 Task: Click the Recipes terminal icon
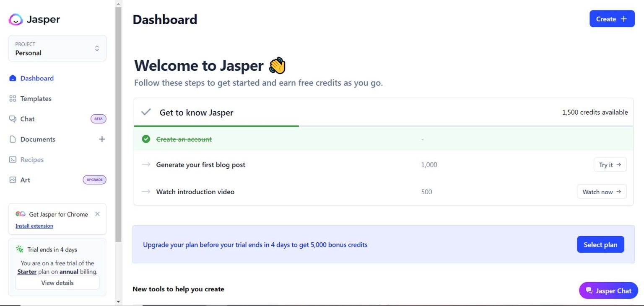[x=12, y=159]
